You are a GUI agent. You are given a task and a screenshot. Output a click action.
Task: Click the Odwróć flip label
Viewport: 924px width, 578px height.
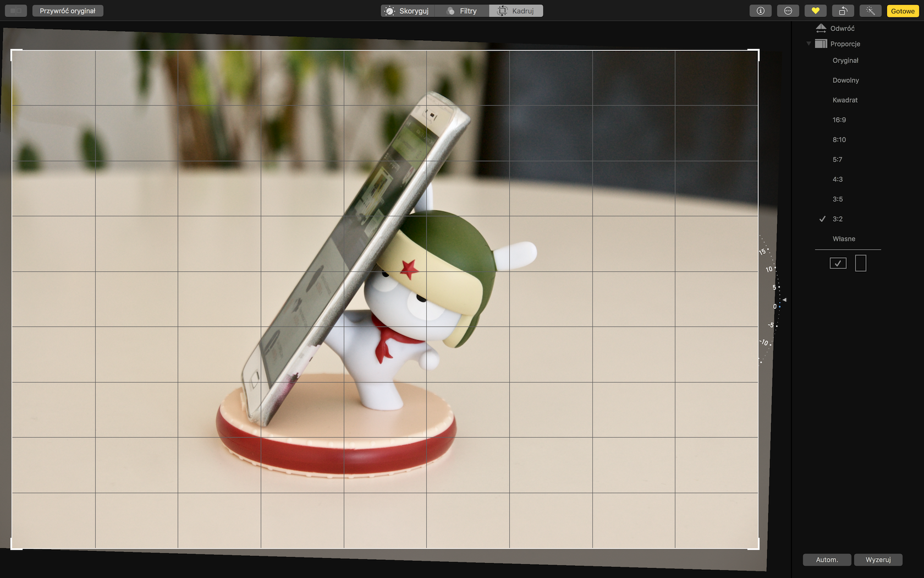842,29
